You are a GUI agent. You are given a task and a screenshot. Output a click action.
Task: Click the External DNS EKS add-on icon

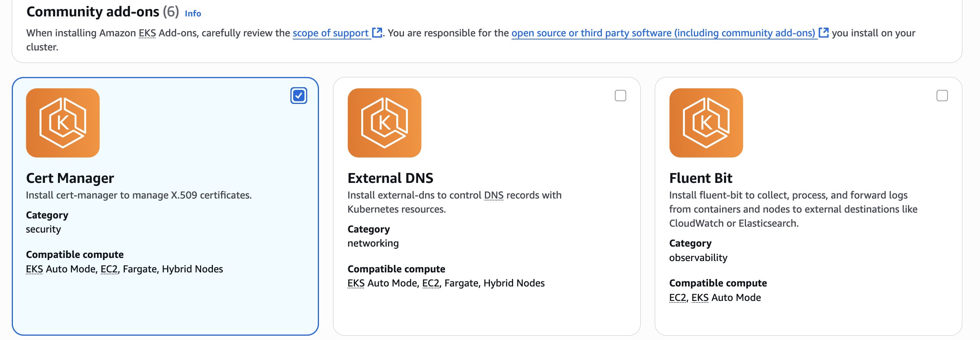pyautogui.click(x=384, y=123)
